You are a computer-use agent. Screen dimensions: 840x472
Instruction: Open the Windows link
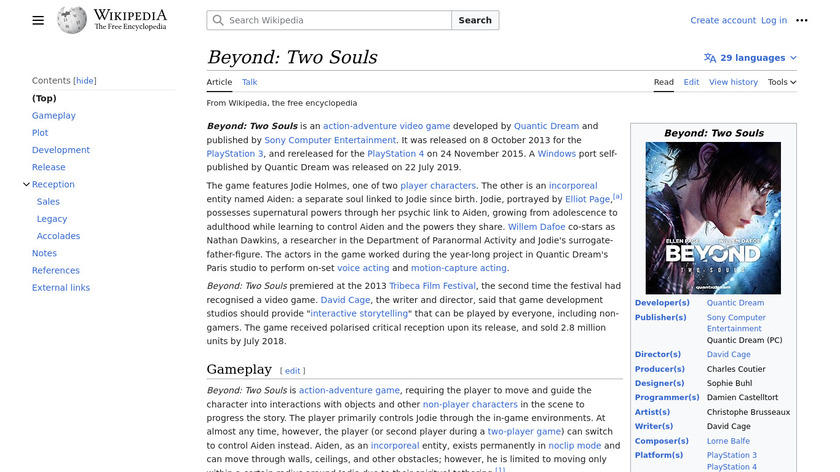tap(557, 153)
